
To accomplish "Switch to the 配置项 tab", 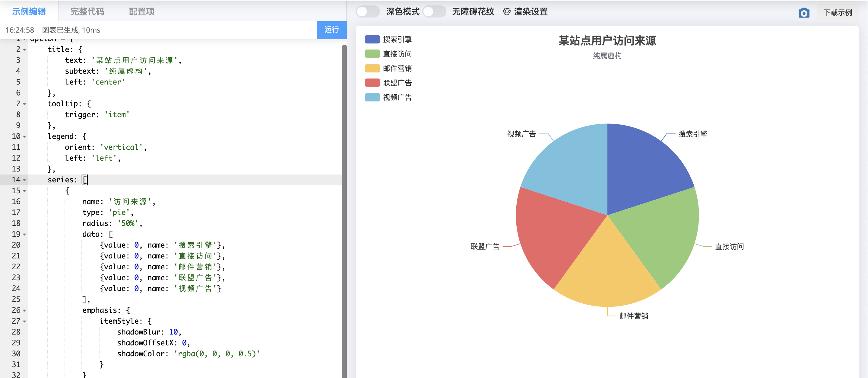I will coord(141,11).
